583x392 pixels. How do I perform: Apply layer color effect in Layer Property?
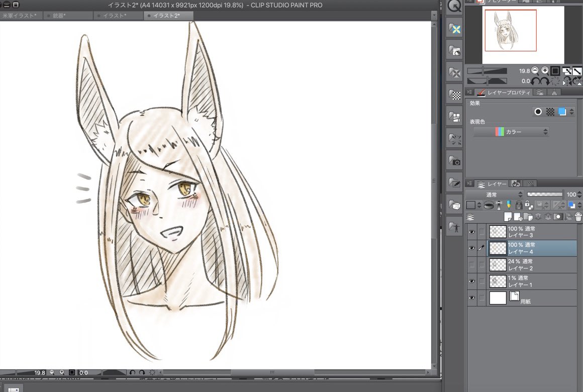[x=562, y=112]
